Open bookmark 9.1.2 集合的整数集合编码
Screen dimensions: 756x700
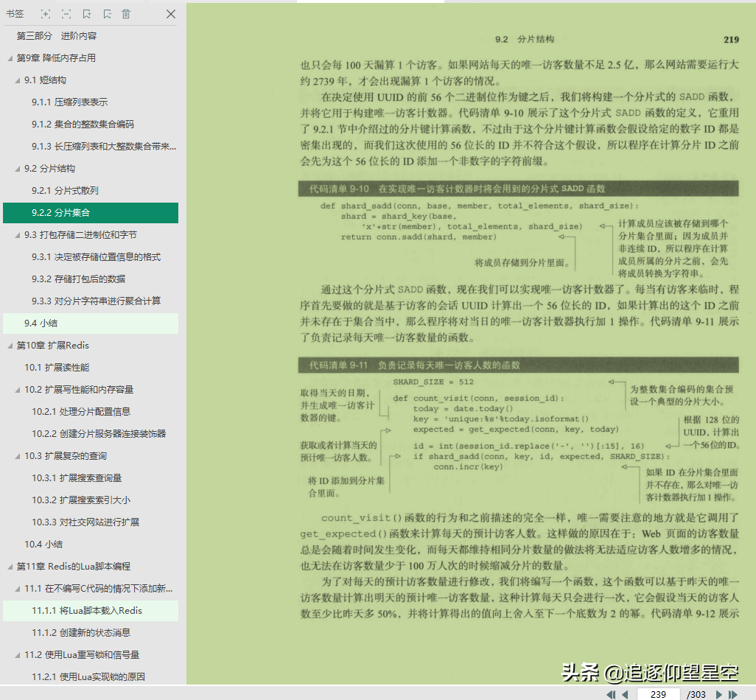pos(83,125)
